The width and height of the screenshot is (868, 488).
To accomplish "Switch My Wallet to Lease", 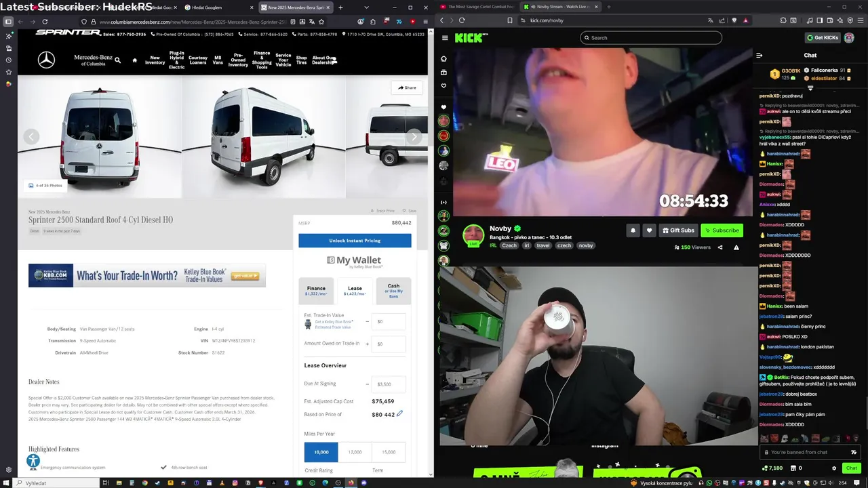I will [355, 291].
